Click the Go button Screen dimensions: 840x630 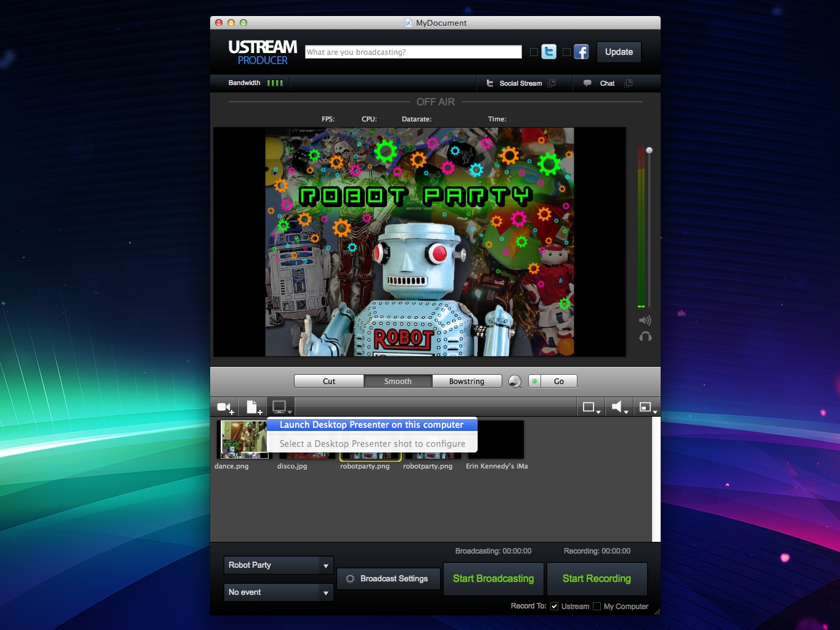pos(559,382)
